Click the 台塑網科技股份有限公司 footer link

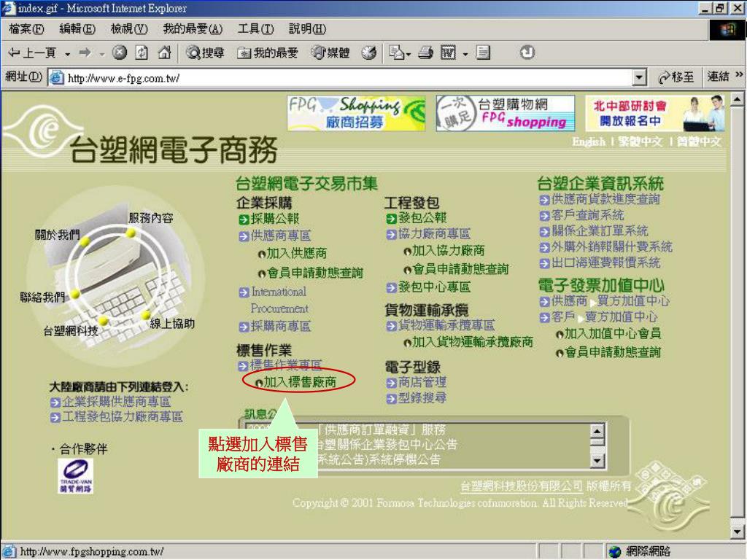click(521, 486)
